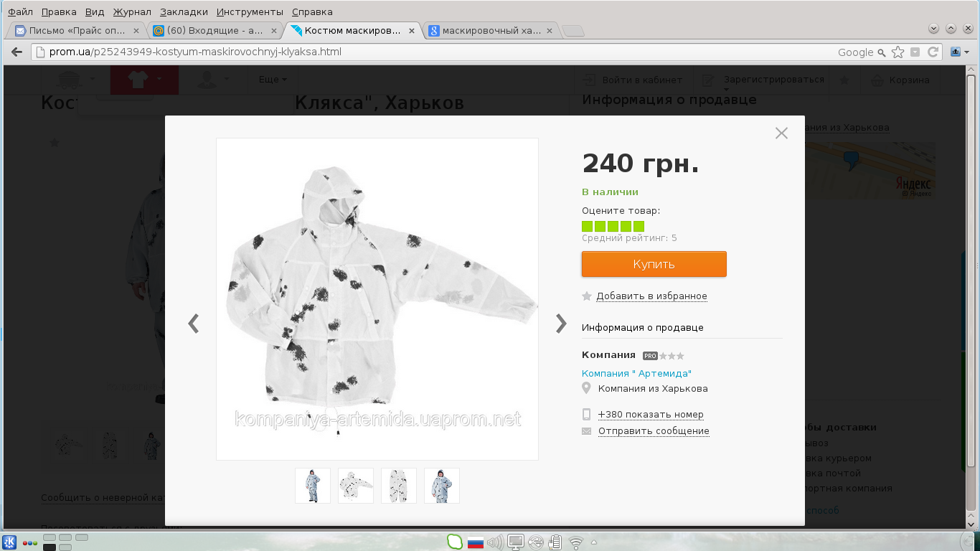980x551 pixels.
Task: Click Отправить сообщение link
Action: (654, 430)
